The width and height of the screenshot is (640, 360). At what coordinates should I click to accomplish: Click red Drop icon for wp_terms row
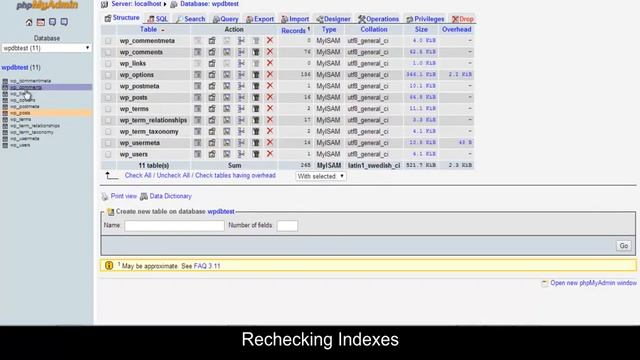click(x=270, y=109)
